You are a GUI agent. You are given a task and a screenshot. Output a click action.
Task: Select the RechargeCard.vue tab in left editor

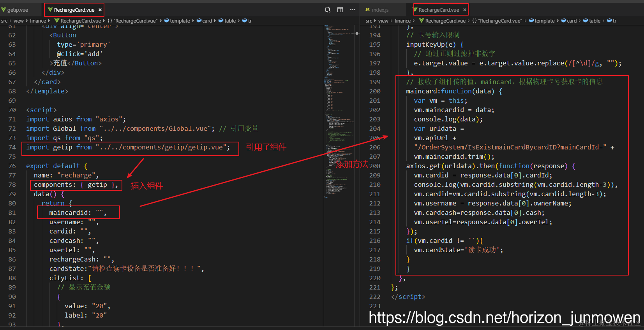point(74,10)
